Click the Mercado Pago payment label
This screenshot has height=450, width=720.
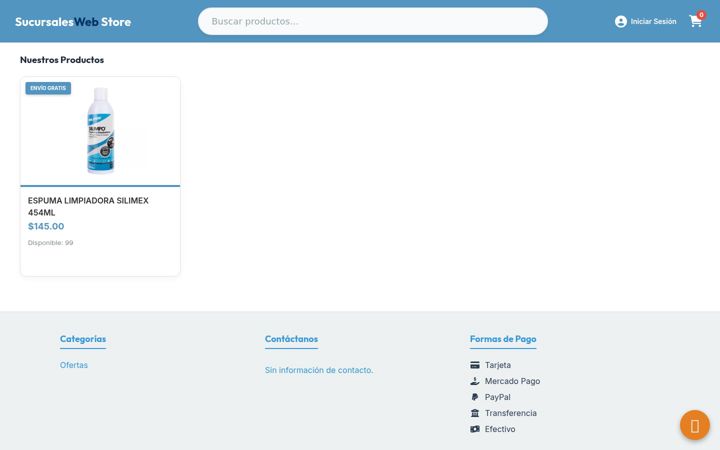click(x=512, y=381)
